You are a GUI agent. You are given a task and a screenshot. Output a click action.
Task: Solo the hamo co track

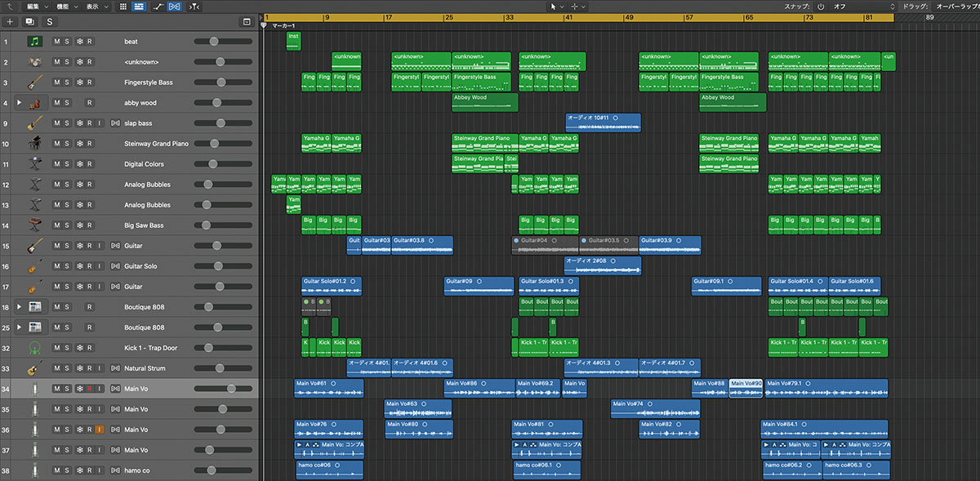pos(68,470)
